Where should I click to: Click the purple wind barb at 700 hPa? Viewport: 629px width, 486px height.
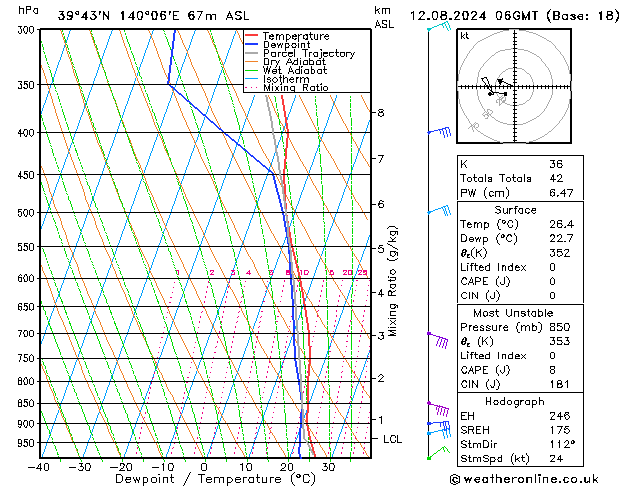click(439, 339)
